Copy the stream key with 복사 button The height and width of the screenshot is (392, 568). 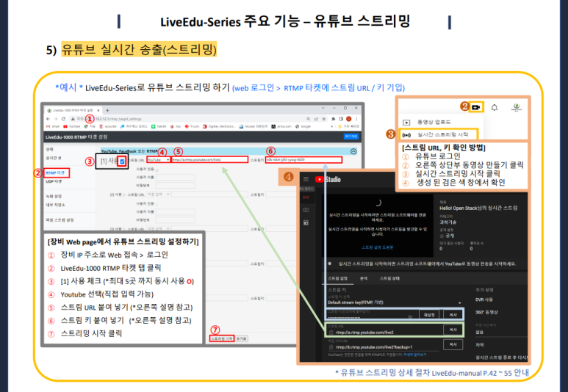[453, 315]
